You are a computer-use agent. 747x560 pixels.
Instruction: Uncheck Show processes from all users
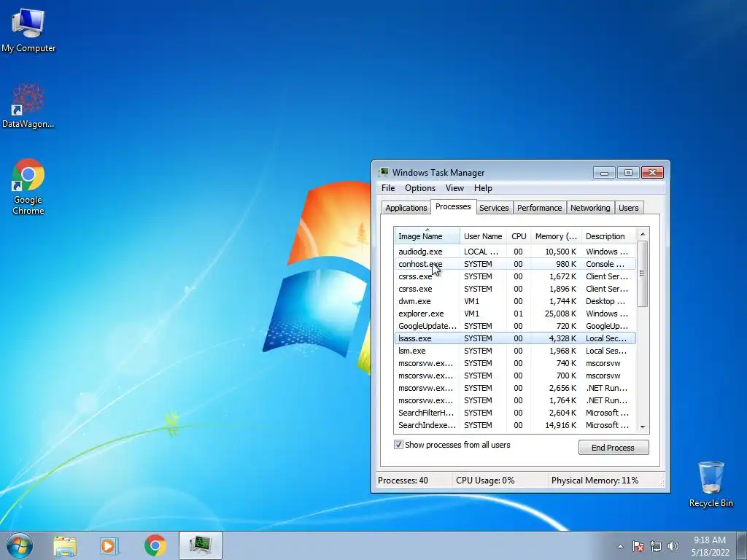point(399,445)
